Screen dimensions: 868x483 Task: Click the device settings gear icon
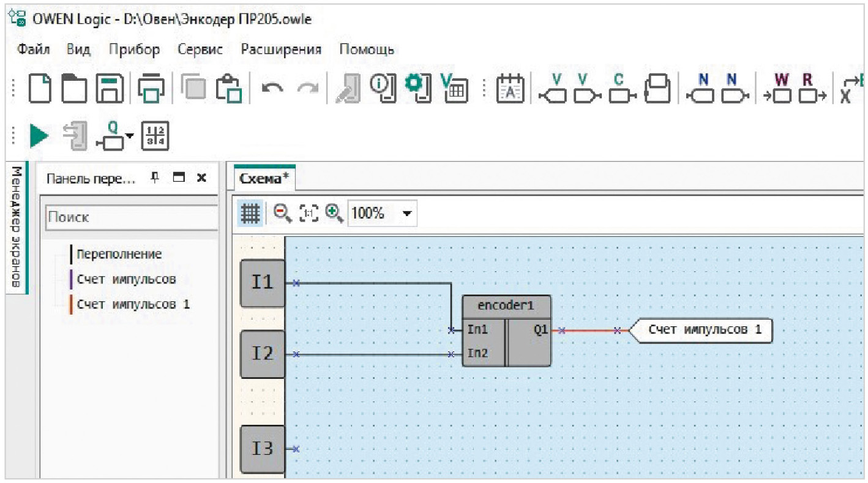tap(418, 89)
